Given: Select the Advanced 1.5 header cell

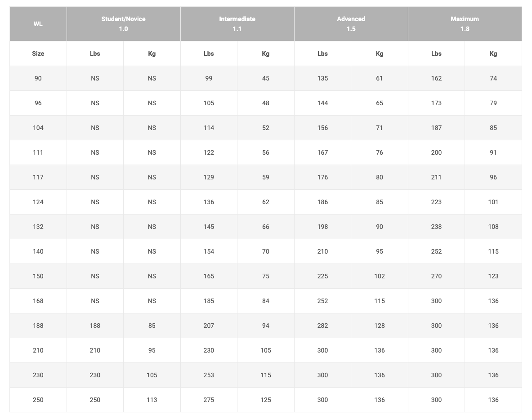Looking at the screenshot, I should [351, 24].
